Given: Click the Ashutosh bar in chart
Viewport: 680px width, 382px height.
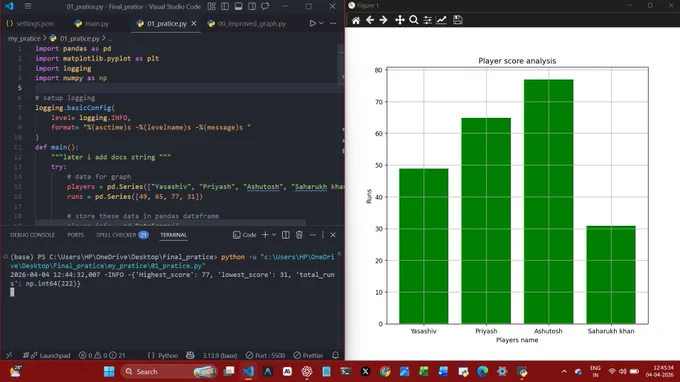Looking at the screenshot, I should point(549,201).
